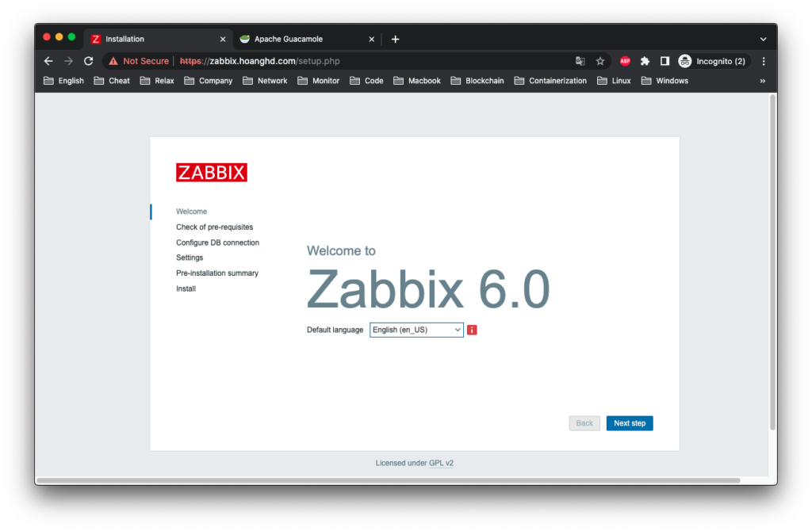Open the Blockchain bookmarks folder
This screenshot has width=812, height=531.
pos(477,81)
